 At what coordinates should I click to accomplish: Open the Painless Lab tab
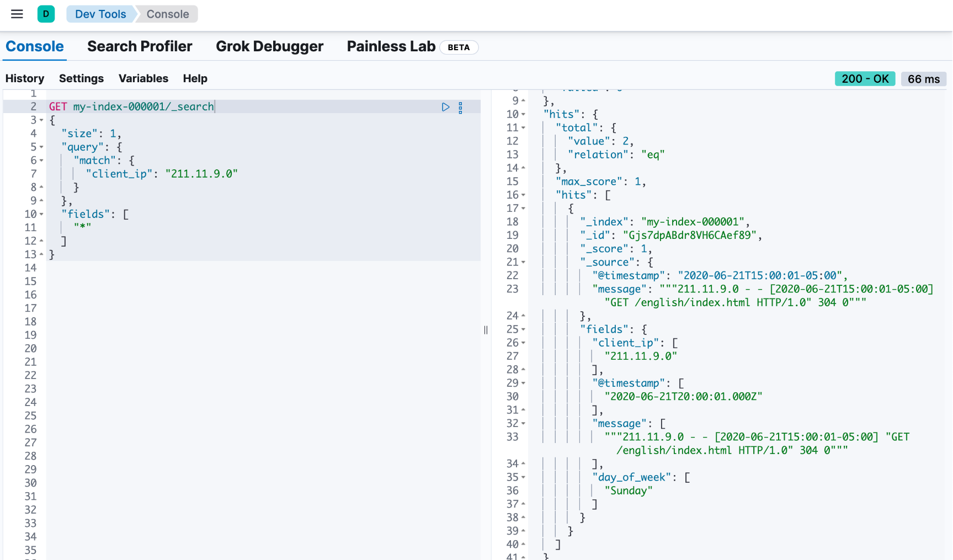pos(391,46)
